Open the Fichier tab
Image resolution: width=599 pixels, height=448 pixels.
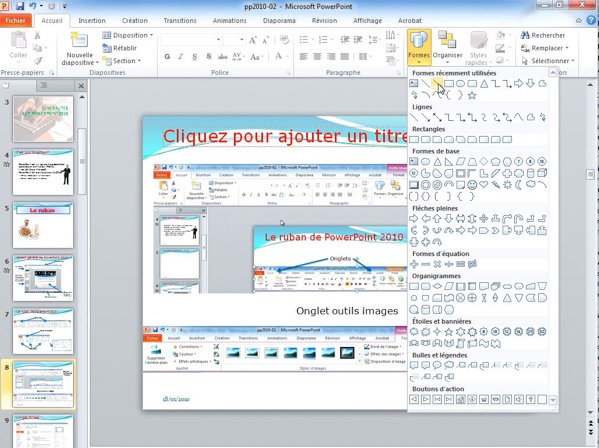point(16,21)
